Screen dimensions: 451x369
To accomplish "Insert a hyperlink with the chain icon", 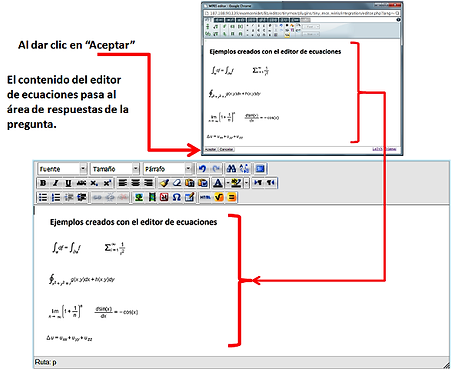I will [97, 197].
